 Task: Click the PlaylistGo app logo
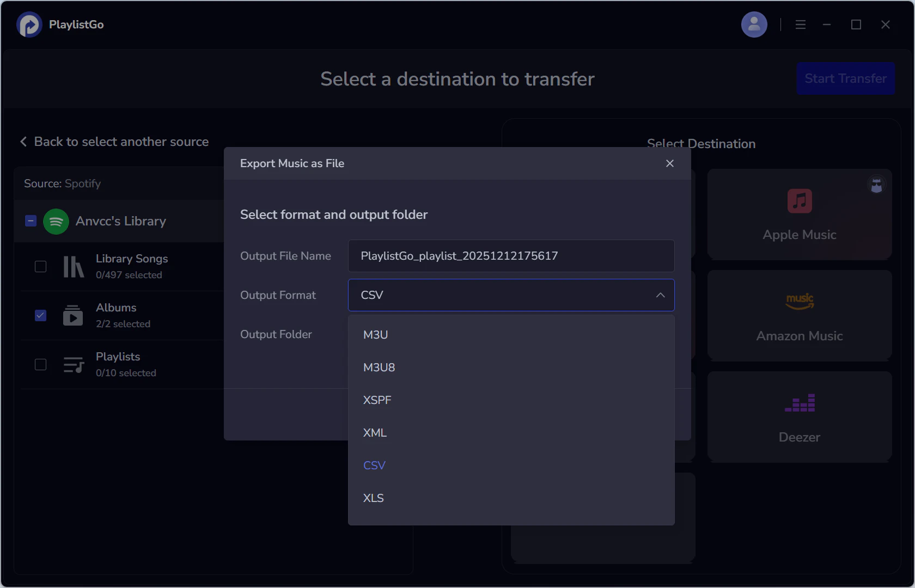(29, 24)
